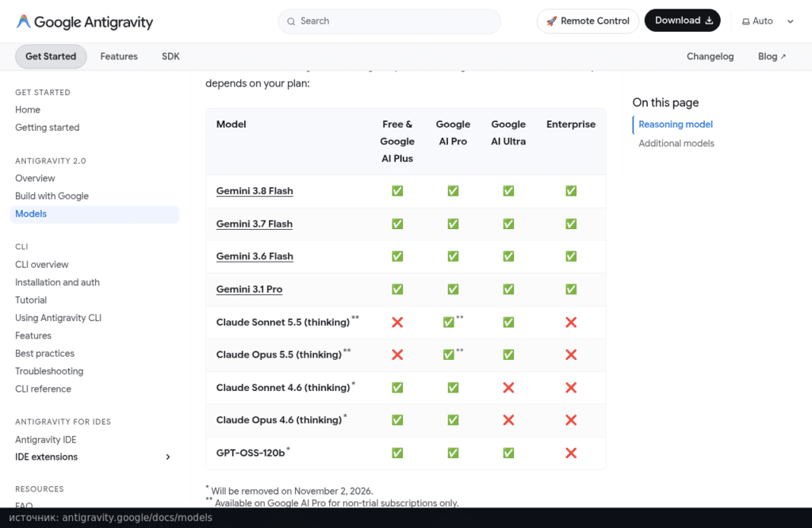Click Gemini 3.8 Flash Enterprise checkmark
812x528 pixels.
[x=571, y=191]
